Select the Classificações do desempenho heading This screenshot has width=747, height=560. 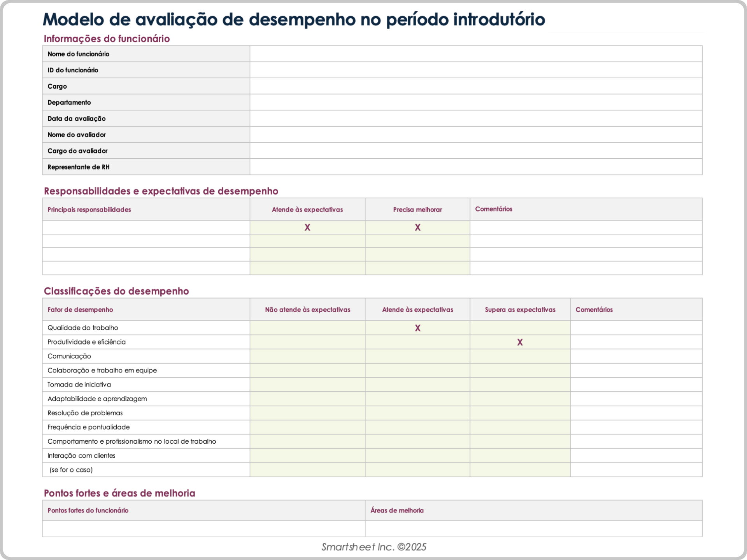[x=117, y=291]
